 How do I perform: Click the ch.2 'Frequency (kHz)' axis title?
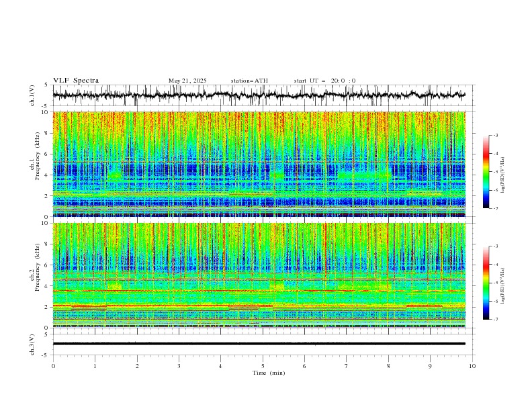coord(38,267)
